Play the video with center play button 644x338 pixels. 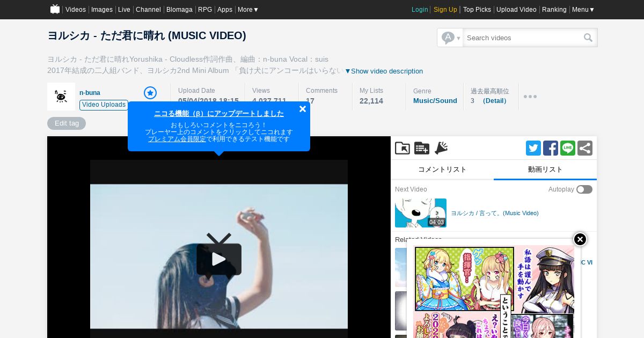coord(219,259)
